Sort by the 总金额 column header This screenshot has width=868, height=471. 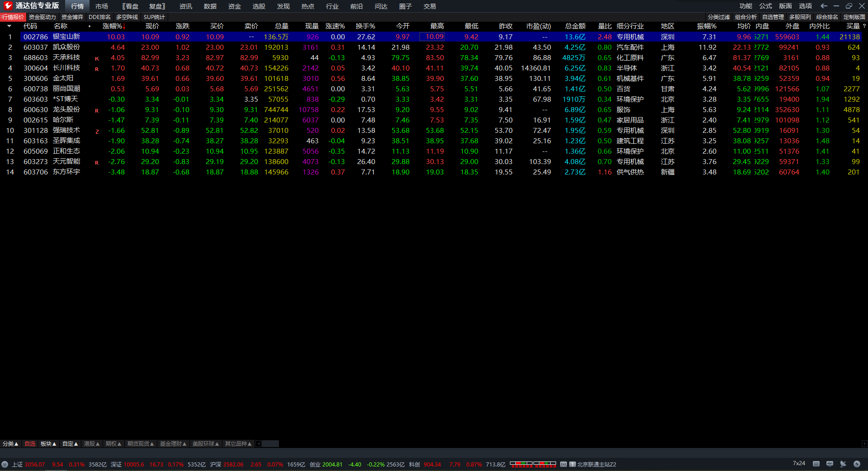pyautogui.click(x=575, y=26)
